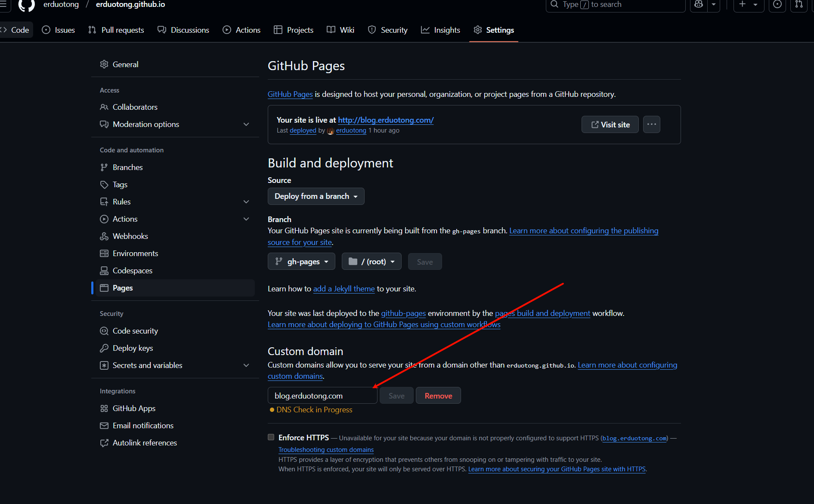The width and height of the screenshot is (814, 504).
Task: Enable the Enforce HTTPS checkbox
Action: pyautogui.click(x=271, y=437)
